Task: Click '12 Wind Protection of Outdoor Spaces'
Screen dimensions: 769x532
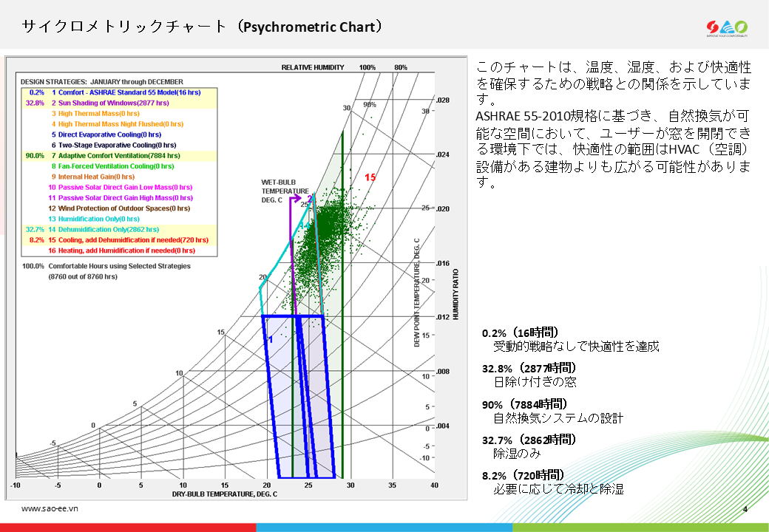Action: (119, 208)
